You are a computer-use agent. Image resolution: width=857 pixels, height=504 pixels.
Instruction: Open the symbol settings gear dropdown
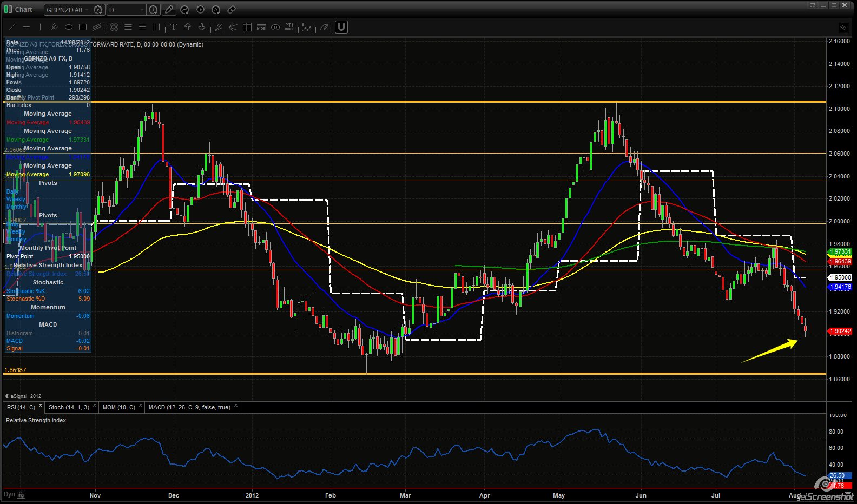coord(98,10)
